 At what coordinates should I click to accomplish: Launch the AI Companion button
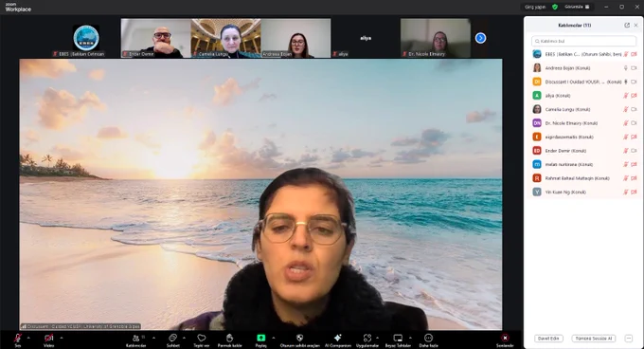[x=337, y=340]
